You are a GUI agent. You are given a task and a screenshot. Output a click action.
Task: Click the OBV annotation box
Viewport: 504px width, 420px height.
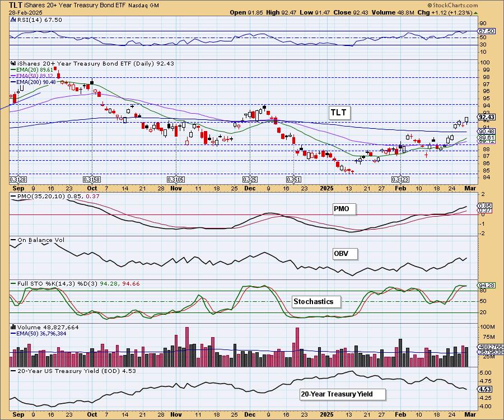pyautogui.click(x=344, y=254)
